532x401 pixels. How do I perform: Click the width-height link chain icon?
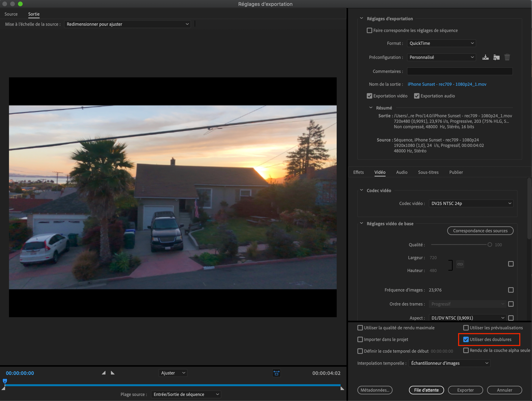(460, 264)
